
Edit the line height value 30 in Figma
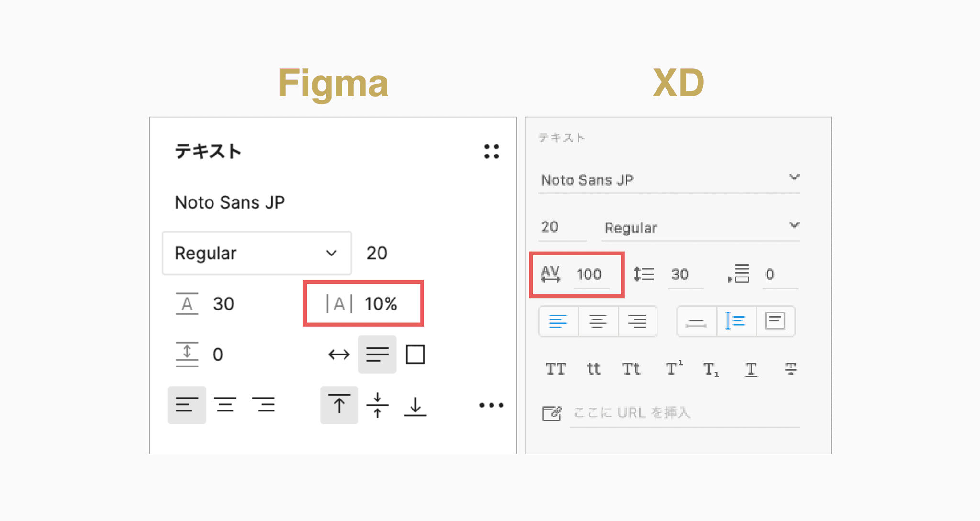pos(223,304)
